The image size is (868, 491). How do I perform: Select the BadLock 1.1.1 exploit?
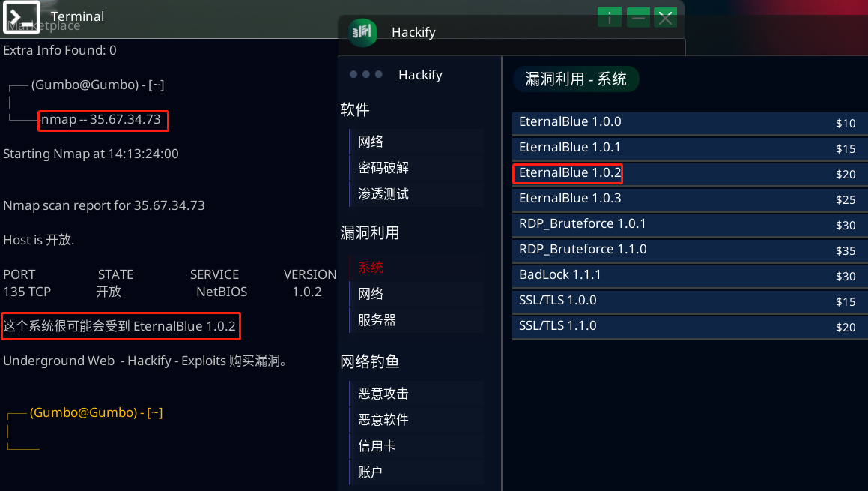690,276
